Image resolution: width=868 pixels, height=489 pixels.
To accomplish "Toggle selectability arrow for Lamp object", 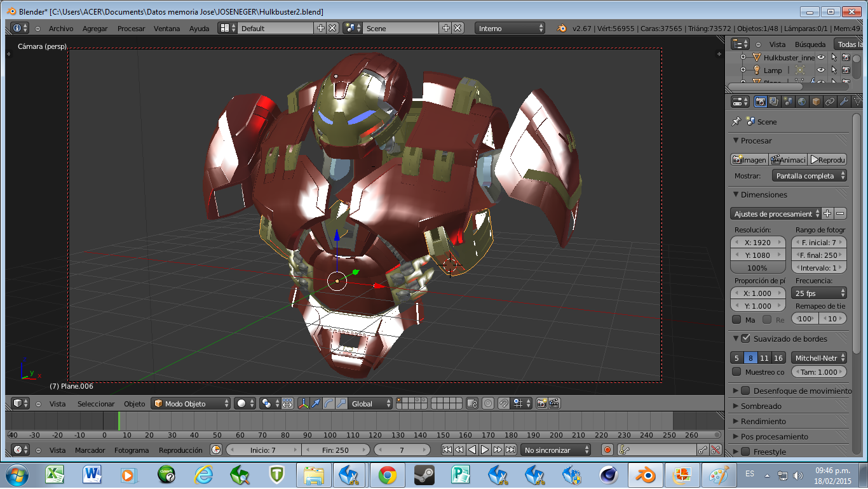I will click(834, 70).
